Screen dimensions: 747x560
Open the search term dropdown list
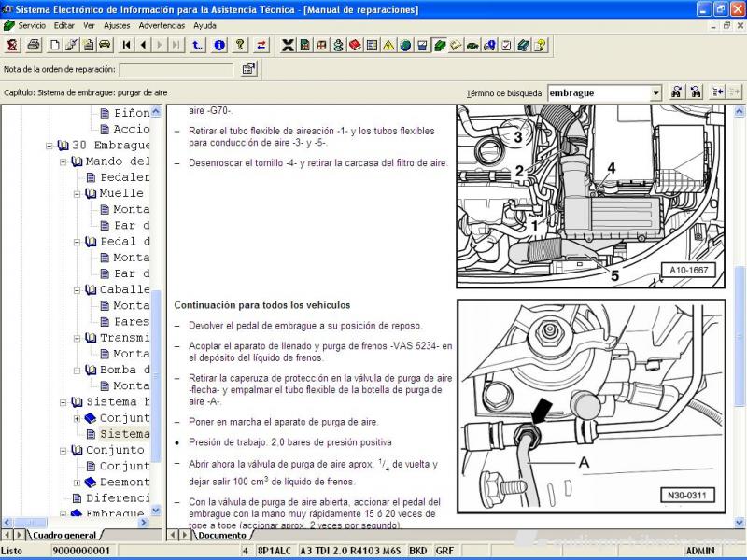pos(655,92)
